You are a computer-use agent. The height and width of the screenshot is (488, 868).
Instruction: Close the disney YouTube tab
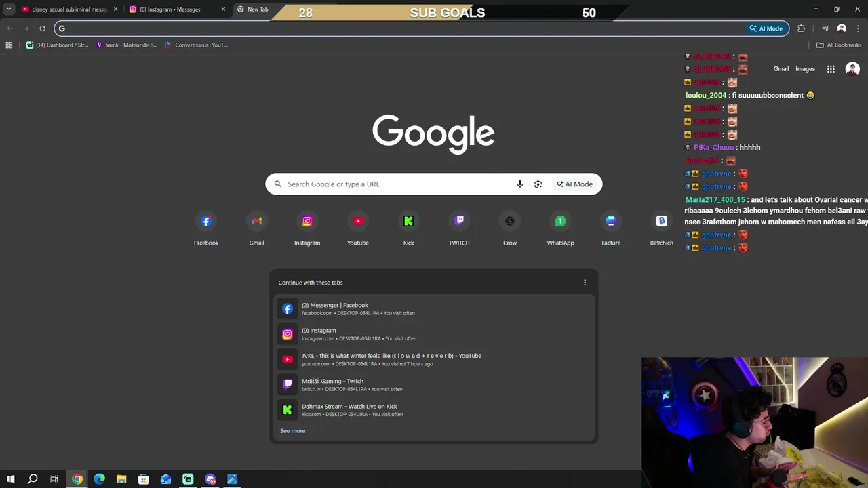tap(115, 9)
